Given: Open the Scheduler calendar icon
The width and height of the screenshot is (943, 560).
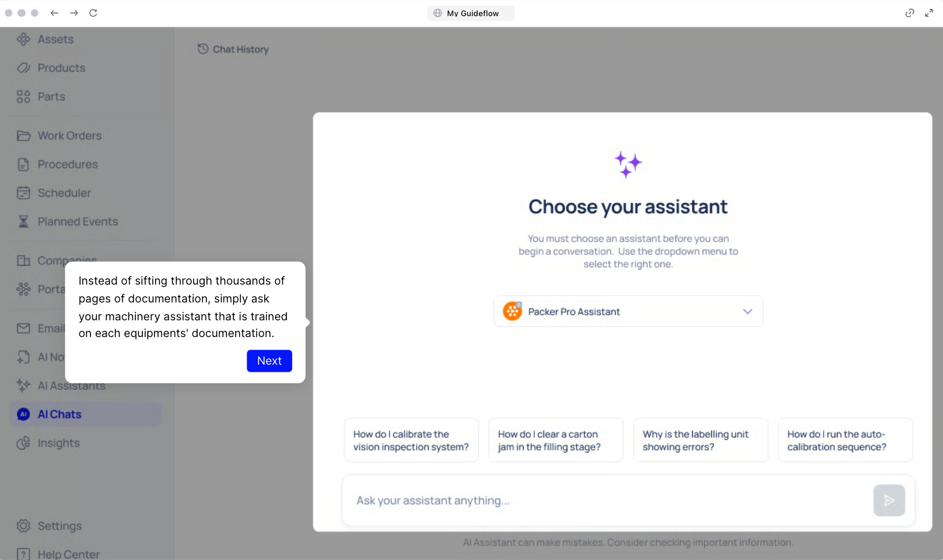Looking at the screenshot, I should [x=24, y=193].
